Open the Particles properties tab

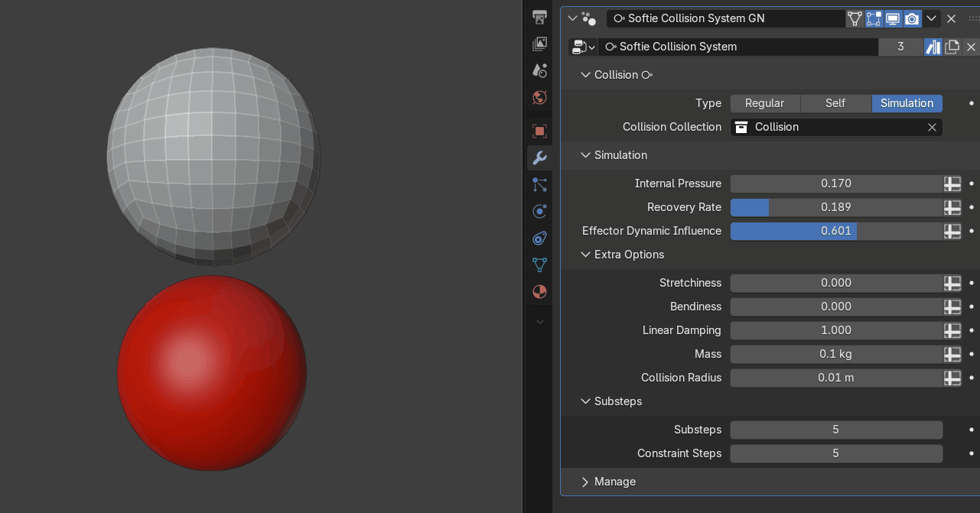[539, 184]
